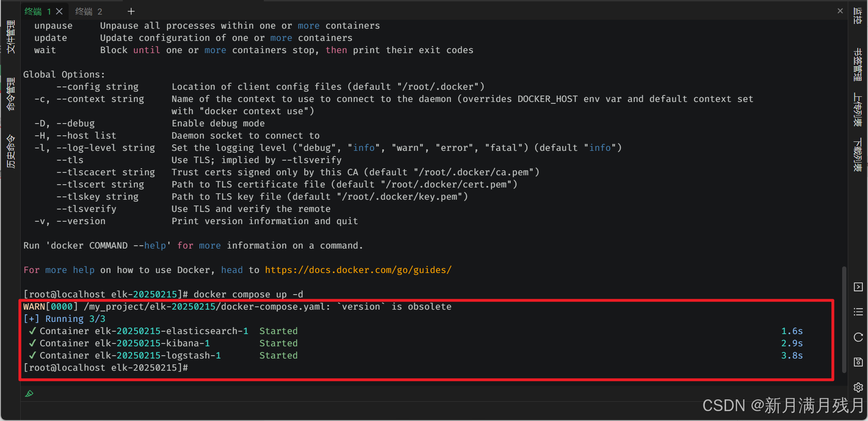Close the terminal panel with top-right X
The width and height of the screenshot is (868, 421).
point(840,11)
